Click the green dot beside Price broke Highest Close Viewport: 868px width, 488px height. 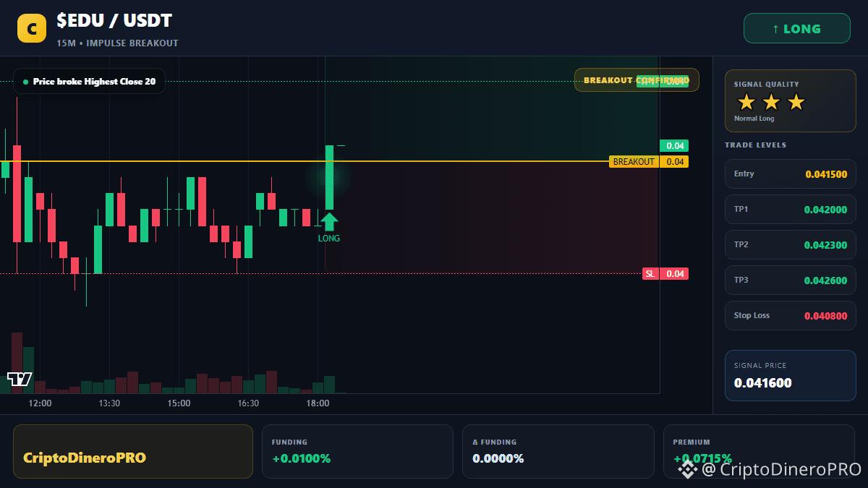26,82
